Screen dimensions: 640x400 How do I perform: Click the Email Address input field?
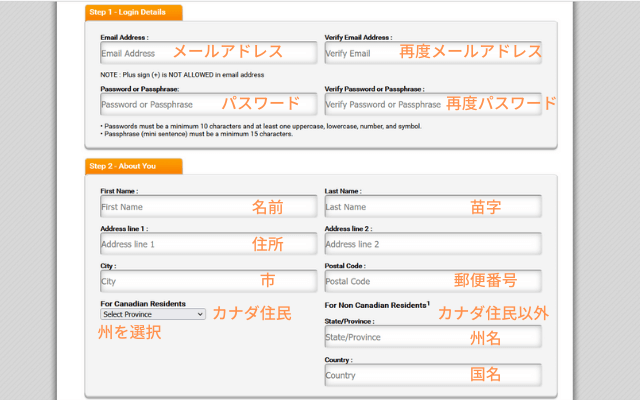tap(209, 53)
